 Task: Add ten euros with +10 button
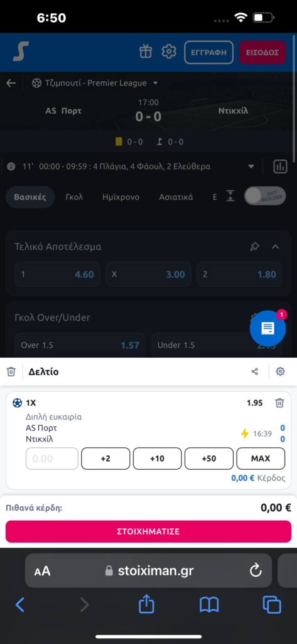coord(157,458)
